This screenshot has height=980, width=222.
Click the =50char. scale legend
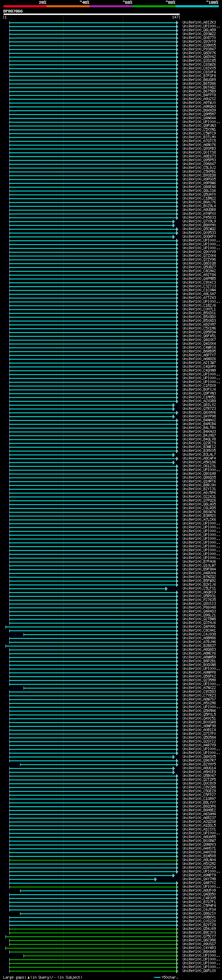pyautogui.click(x=166, y=977)
